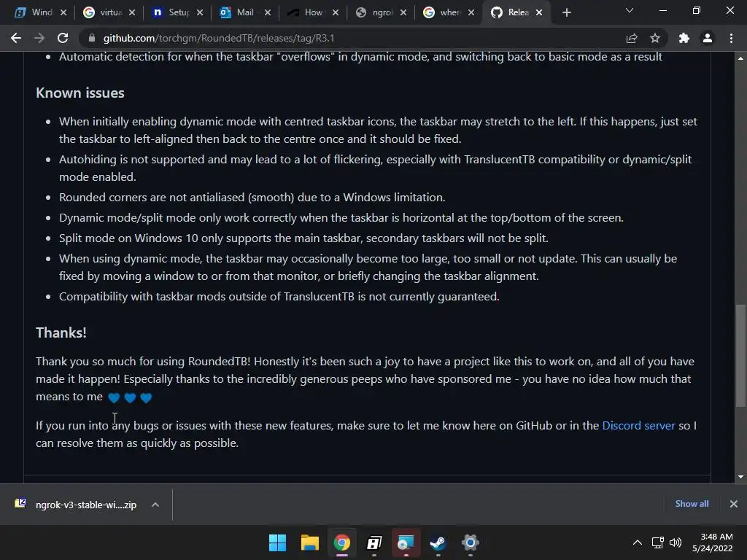Open the network status tray icon

658,542
